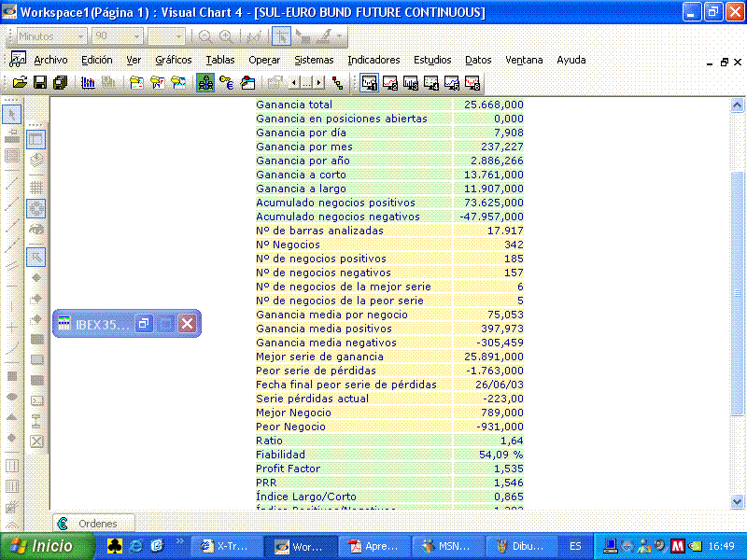Click the diagonal arrow icon in second palette

pyautogui.click(x=35, y=258)
